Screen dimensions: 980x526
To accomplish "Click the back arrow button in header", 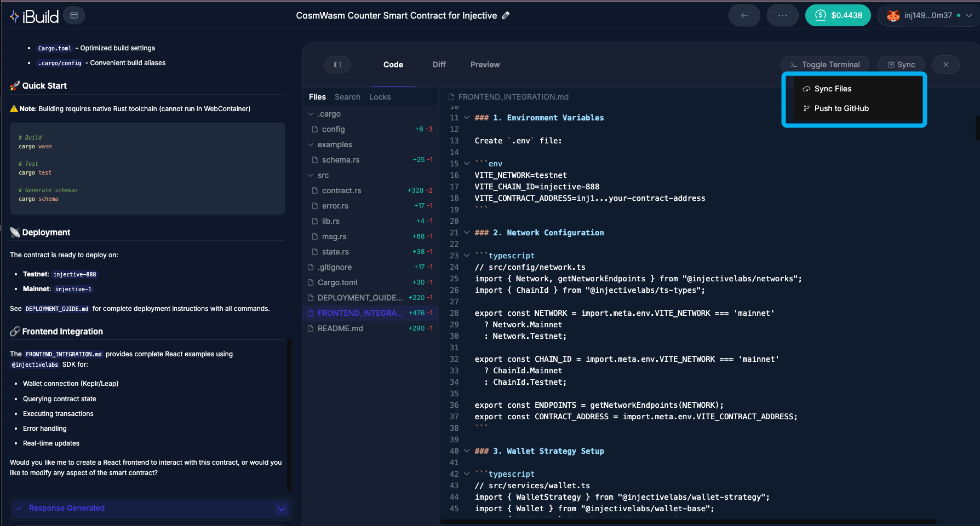I will coord(744,15).
